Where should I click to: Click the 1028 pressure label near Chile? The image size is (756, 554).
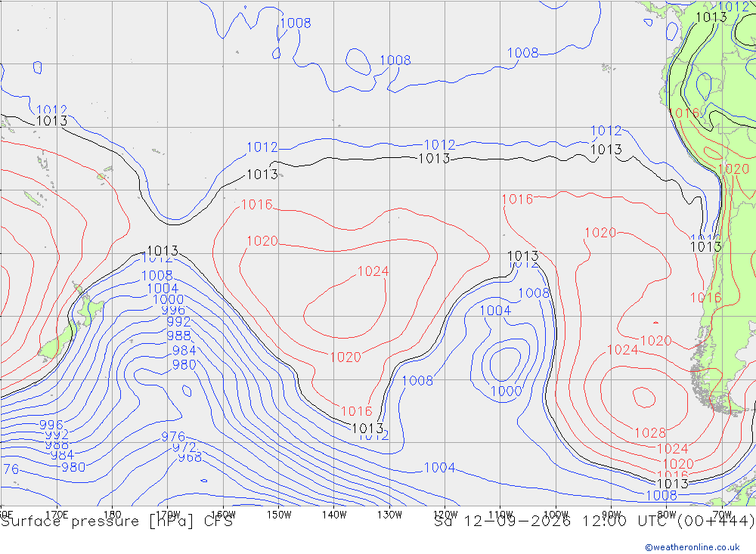(x=650, y=433)
